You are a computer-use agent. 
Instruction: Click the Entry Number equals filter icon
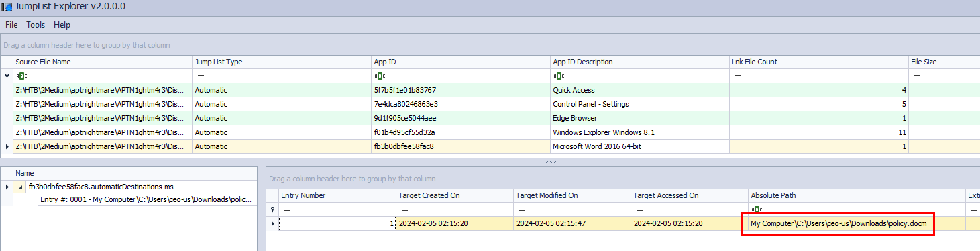[286, 210]
